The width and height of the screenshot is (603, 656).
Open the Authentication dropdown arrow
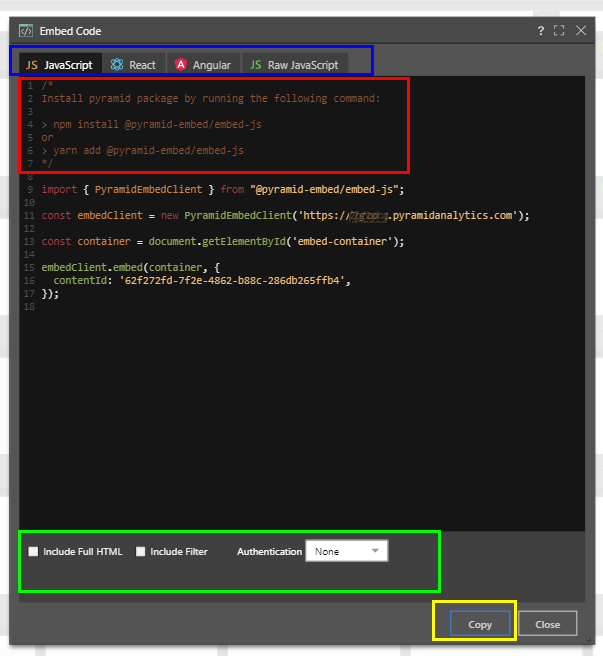pos(375,550)
